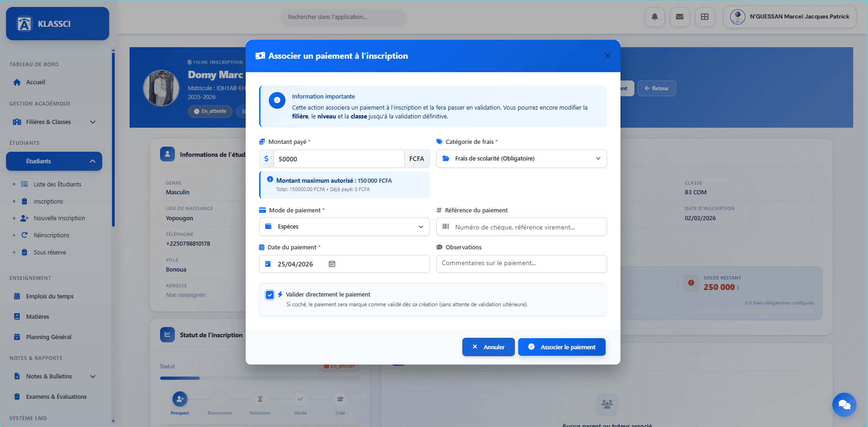Open the messages envelope icon
The width and height of the screenshot is (868, 427).
pyautogui.click(x=680, y=17)
